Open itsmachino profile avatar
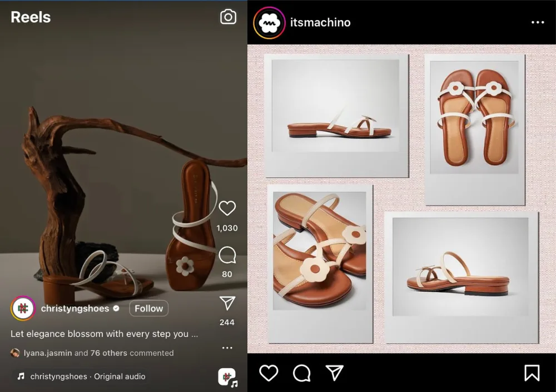The height and width of the screenshot is (392, 556). 269,23
